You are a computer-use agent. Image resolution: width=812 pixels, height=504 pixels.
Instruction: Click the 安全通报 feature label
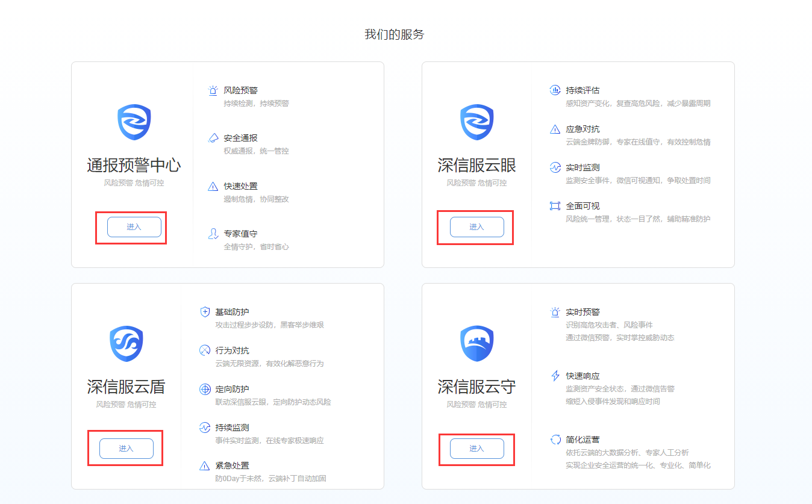point(240,138)
